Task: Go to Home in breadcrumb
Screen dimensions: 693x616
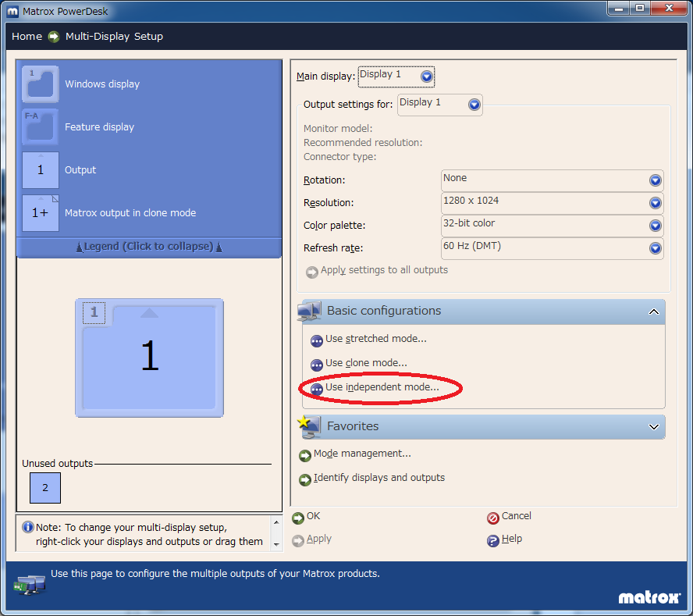Action: tap(27, 37)
